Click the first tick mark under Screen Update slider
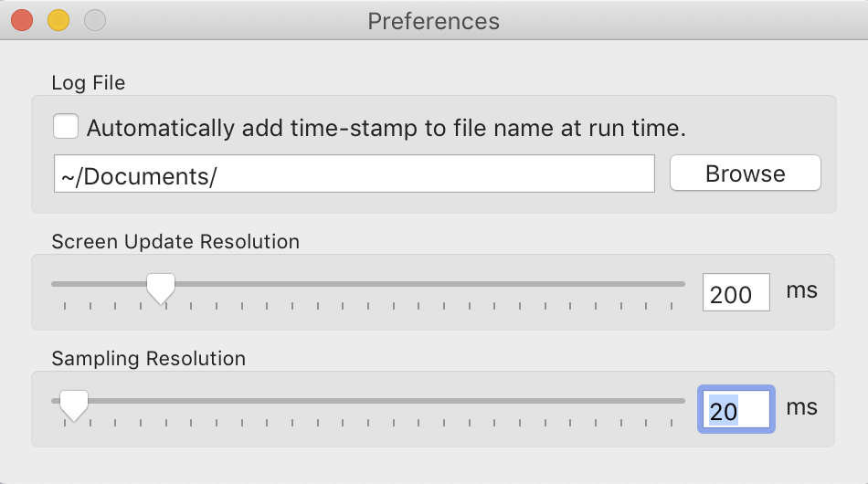868x484 pixels. tap(66, 306)
